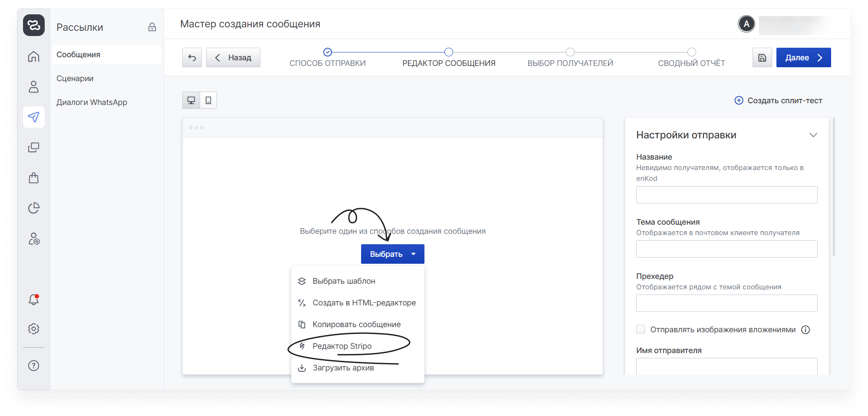Screen dimensions: 868x416
Task: Click the settings panel vertical scrollbar
Action: point(834,187)
